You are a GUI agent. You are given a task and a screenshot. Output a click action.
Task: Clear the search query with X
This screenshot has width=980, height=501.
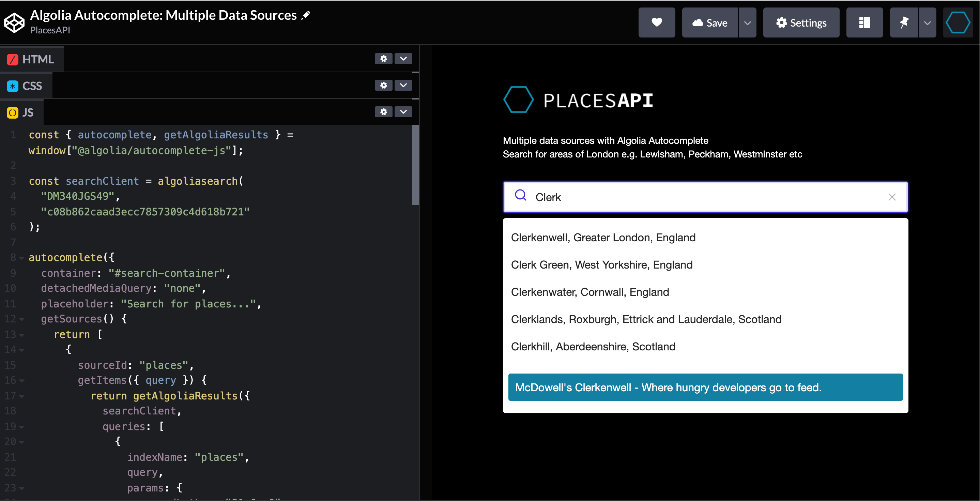click(892, 197)
